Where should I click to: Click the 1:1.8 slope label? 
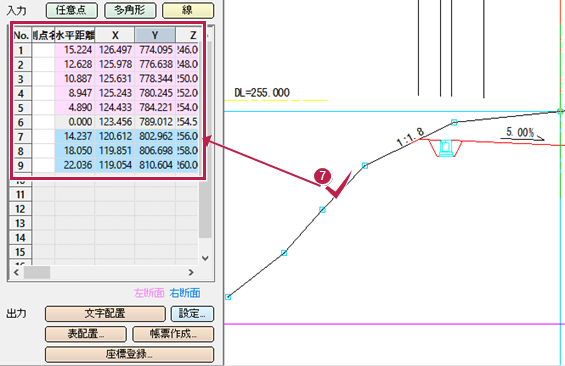(x=410, y=137)
